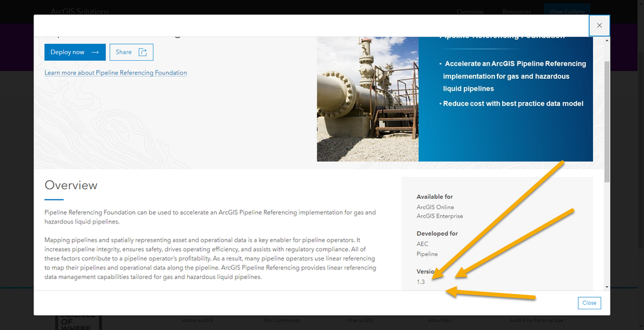Open Learn more about Pipeline Referencing Foundation link
The height and width of the screenshot is (330, 644).
[116, 73]
